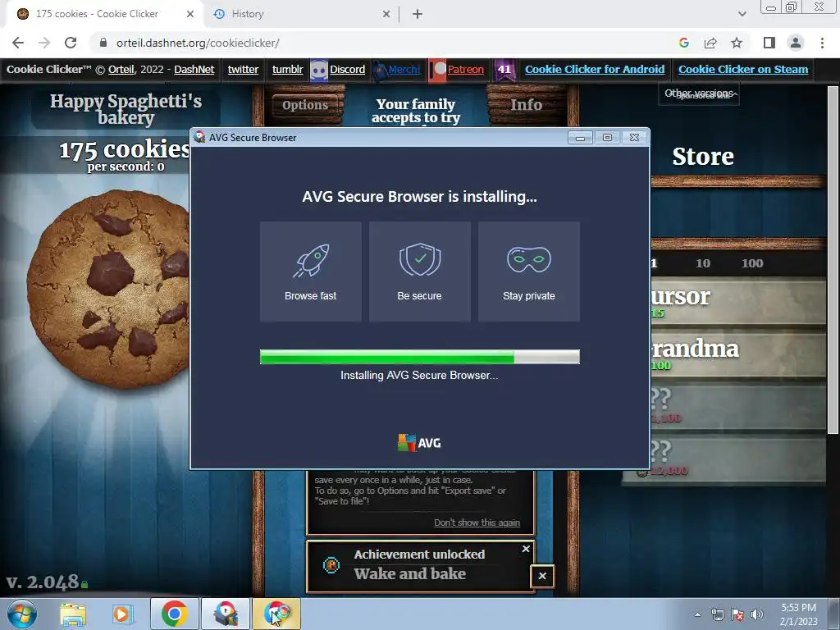This screenshot has width=840, height=630.
Task: Minimize the AVG Secure Browser installer
Action: point(580,138)
